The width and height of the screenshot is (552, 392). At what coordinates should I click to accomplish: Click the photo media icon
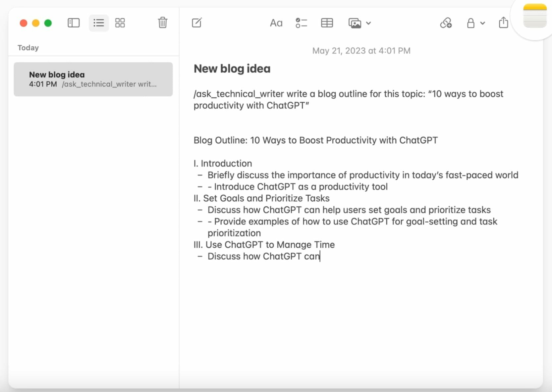pos(355,23)
